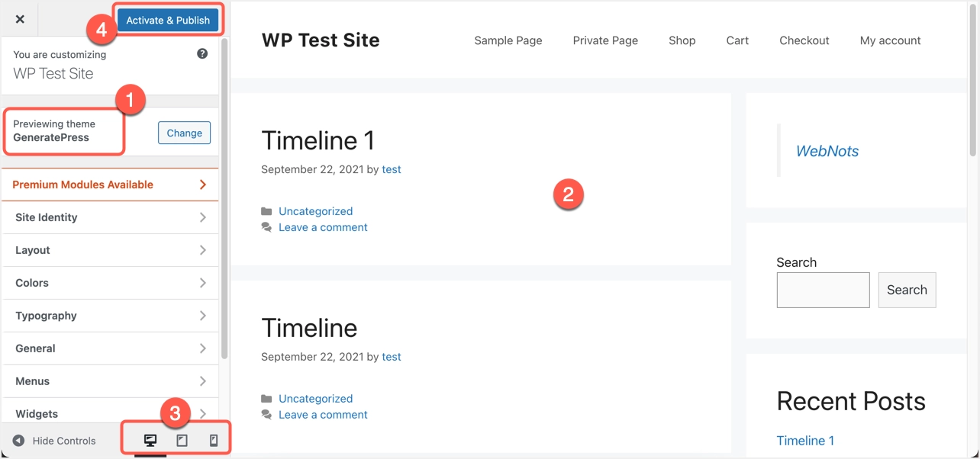Viewport: 980px width, 459px height.
Task: Open Premium Modules Available section
Action: coord(111,185)
